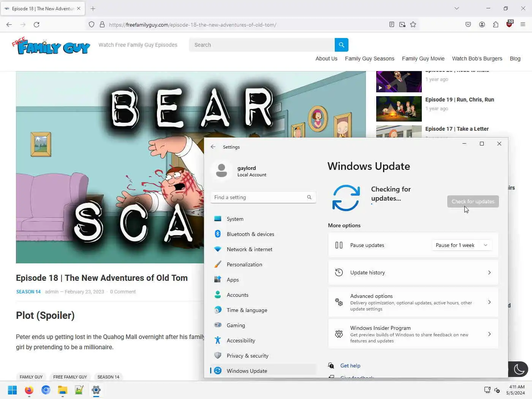Open Network & internet settings
Image resolution: width=532 pixels, height=399 pixels.
click(263, 249)
